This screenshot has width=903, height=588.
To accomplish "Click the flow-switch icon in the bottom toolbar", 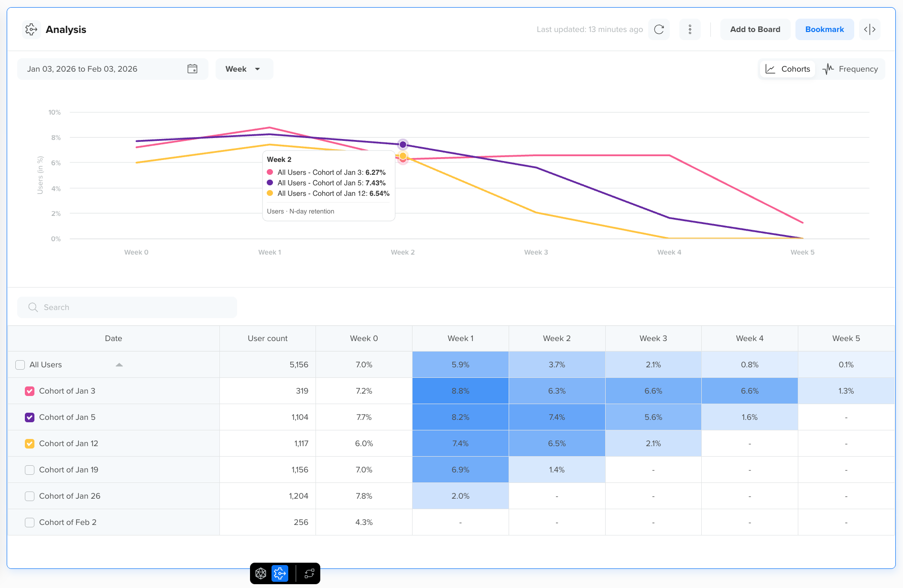I will click(x=309, y=573).
